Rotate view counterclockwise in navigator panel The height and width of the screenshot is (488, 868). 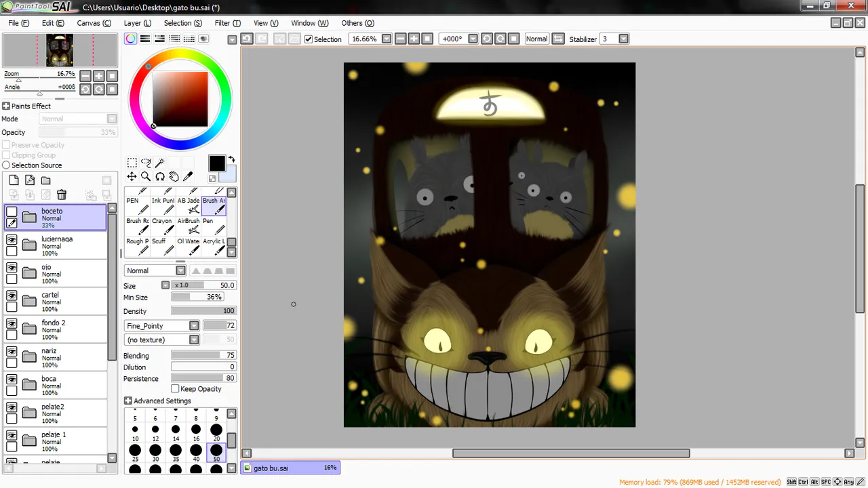click(85, 89)
